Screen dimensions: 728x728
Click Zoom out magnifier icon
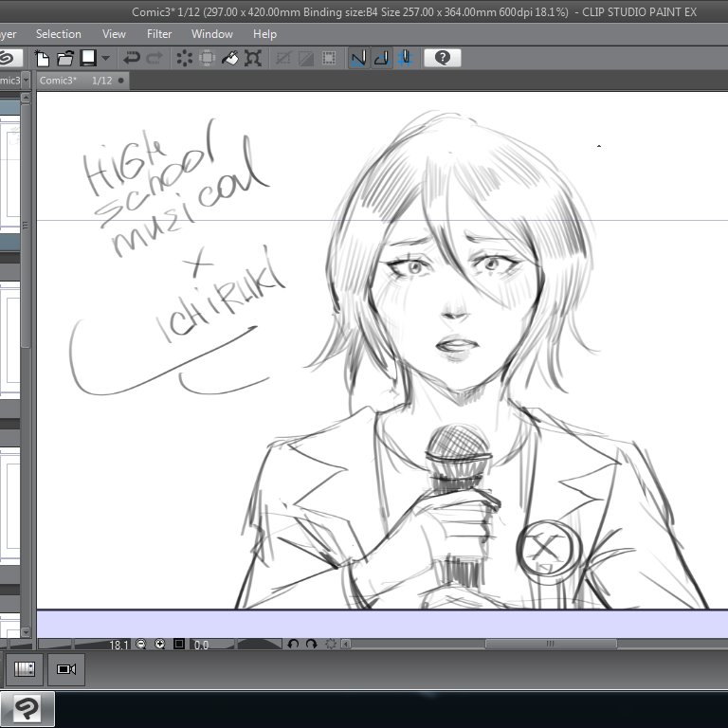pyautogui.click(x=141, y=644)
